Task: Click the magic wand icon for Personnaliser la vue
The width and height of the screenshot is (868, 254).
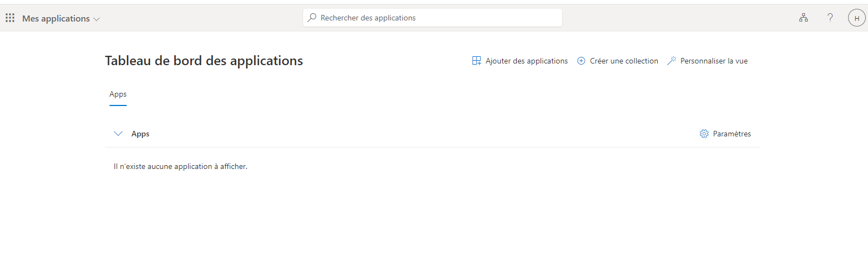Action: click(x=672, y=61)
